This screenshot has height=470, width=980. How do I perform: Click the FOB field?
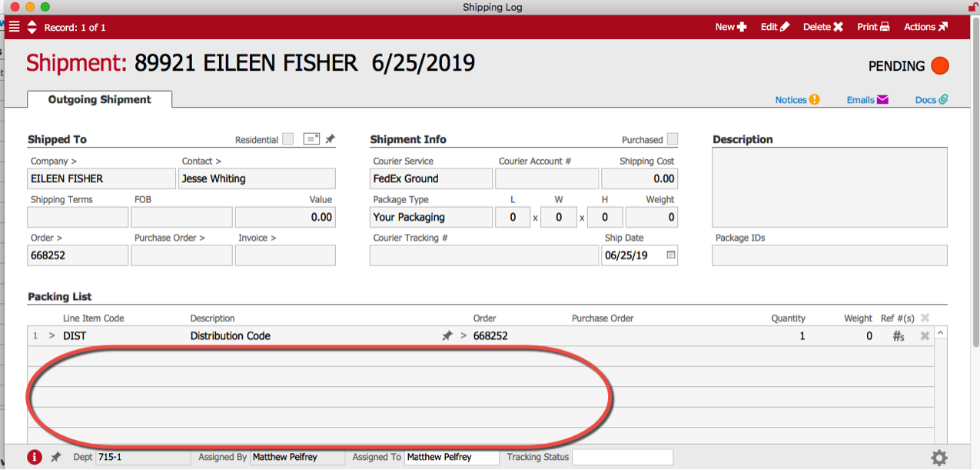(x=181, y=217)
